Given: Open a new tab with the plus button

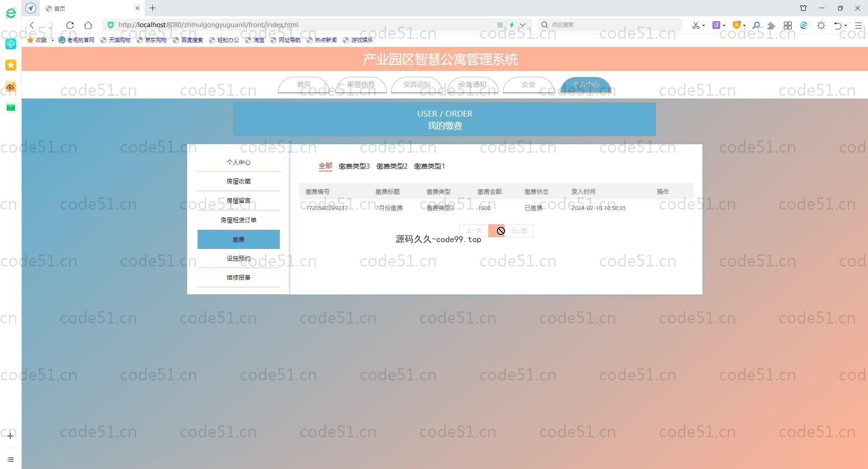Looking at the screenshot, I should tap(153, 8).
